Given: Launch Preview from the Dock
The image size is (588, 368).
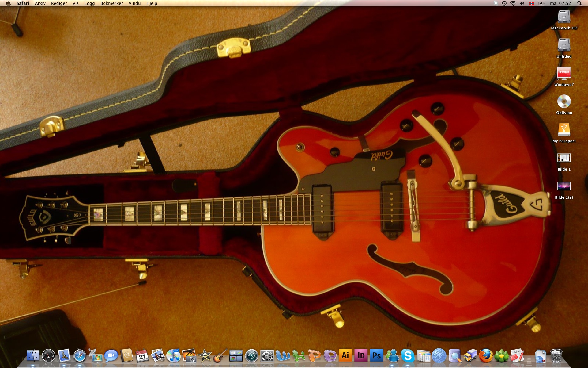Looking at the screenshot, I should click(158, 356).
